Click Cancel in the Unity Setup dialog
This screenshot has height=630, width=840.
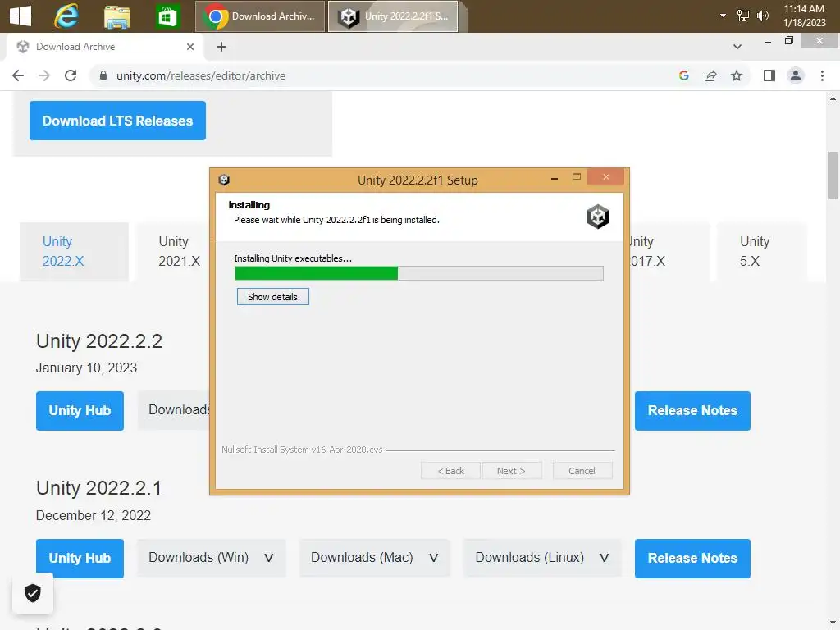click(582, 471)
